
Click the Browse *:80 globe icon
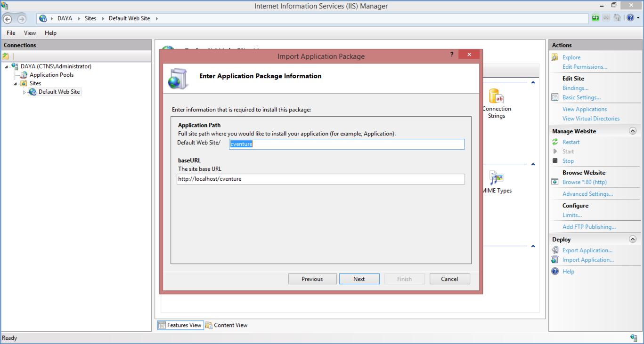[x=555, y=182]
